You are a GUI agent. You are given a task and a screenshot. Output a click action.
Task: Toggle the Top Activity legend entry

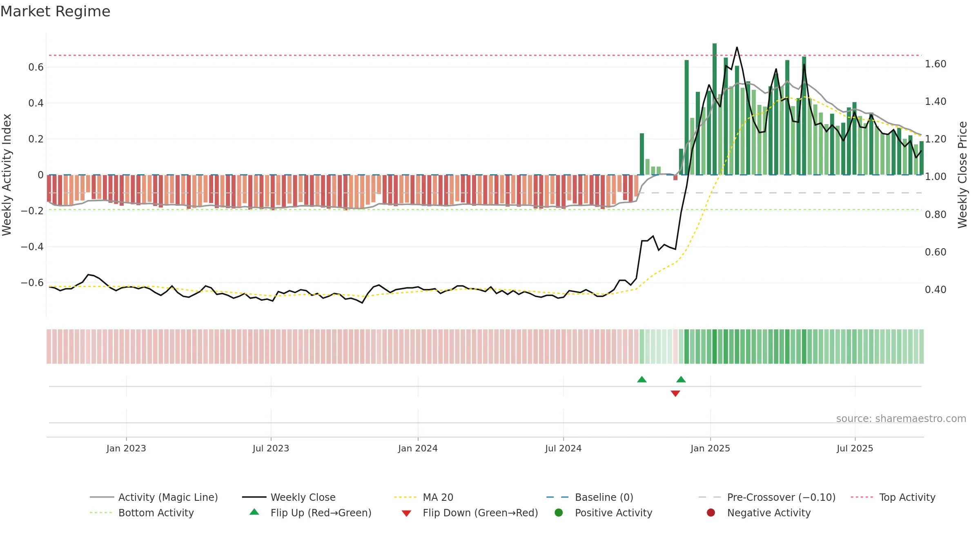coord(893,497)
